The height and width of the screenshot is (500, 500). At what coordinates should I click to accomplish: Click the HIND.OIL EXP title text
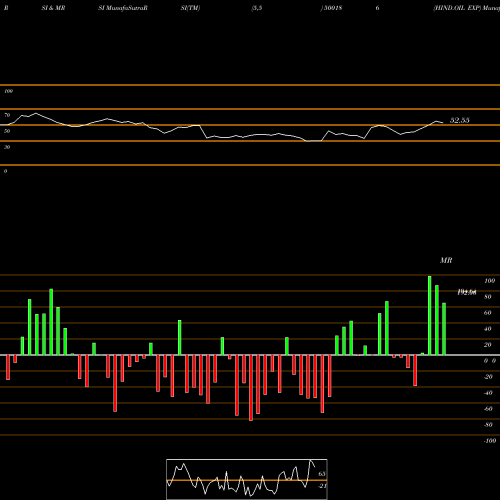(457, 8)
